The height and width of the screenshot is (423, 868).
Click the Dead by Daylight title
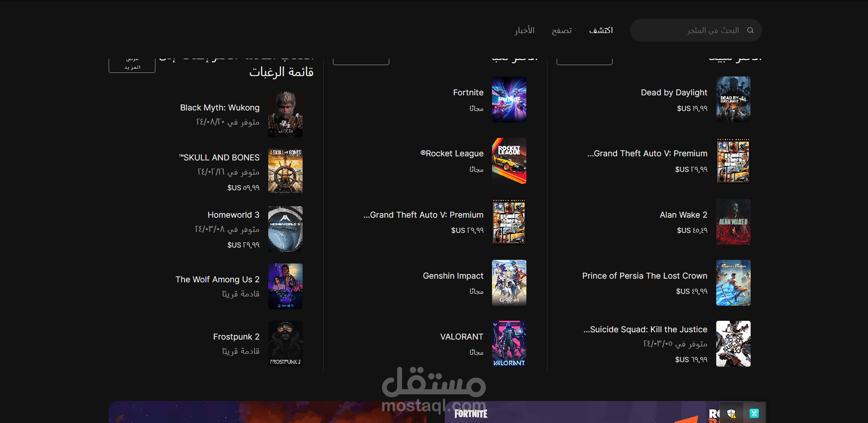point(674,93)
